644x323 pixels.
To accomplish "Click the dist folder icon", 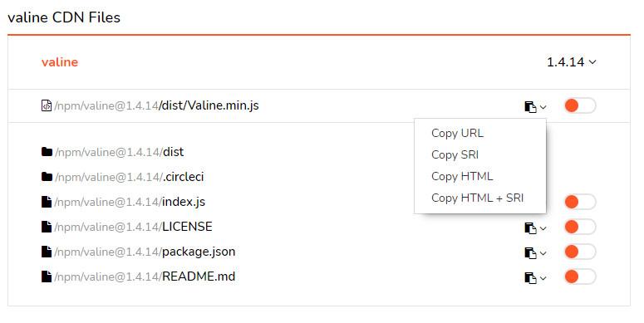I will point(47,152).
